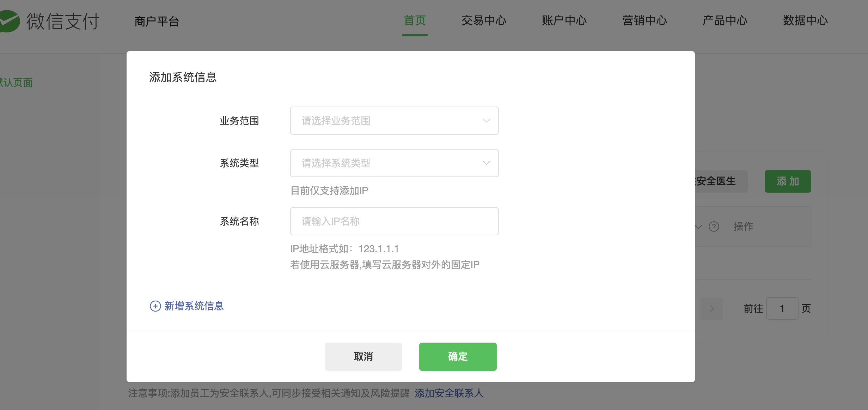This screenshot has height=410, width=868.
Task: Click the 新增系统信息 link
Action: (194, 306)
